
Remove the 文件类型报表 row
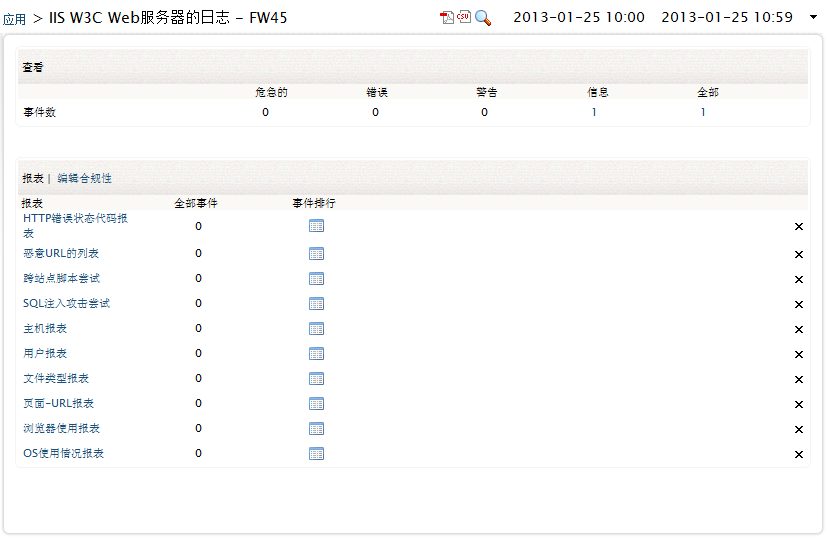click(x=799, y=379)
